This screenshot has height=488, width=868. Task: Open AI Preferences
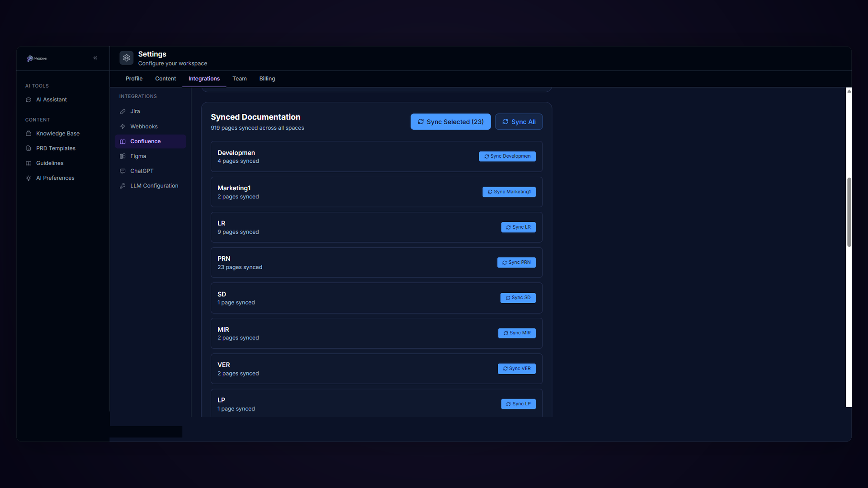coord(55,178)
